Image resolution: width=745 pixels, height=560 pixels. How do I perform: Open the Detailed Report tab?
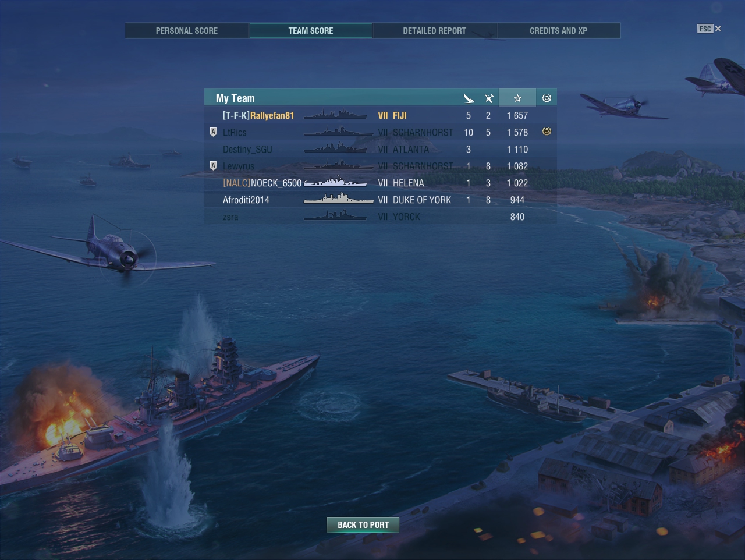pyautogui.click(x=435, y=30)
